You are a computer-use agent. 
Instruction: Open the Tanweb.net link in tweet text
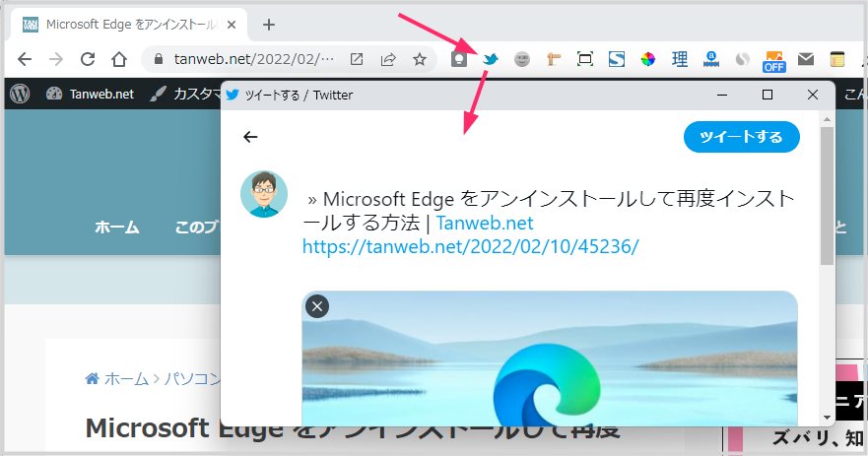point(485,223)
